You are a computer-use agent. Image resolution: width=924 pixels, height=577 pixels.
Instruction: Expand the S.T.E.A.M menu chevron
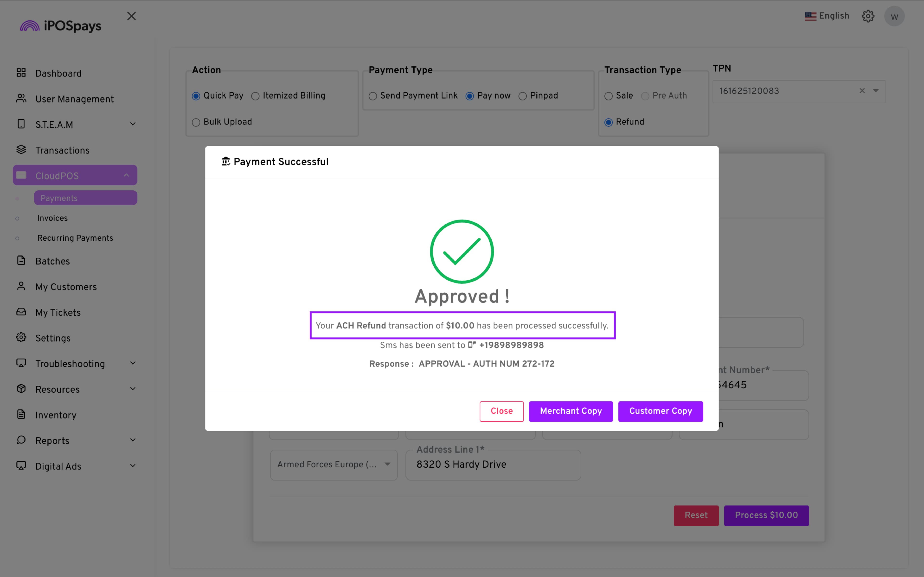133,124
